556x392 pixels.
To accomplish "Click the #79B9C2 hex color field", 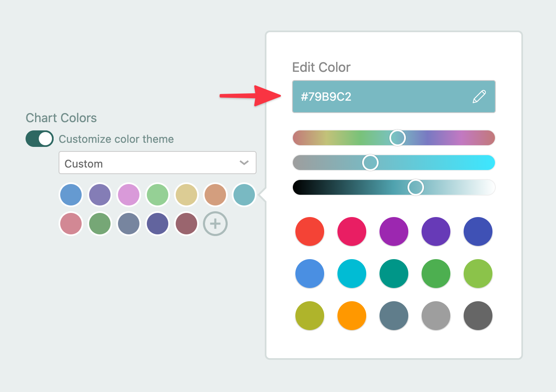I will point(394,97).
